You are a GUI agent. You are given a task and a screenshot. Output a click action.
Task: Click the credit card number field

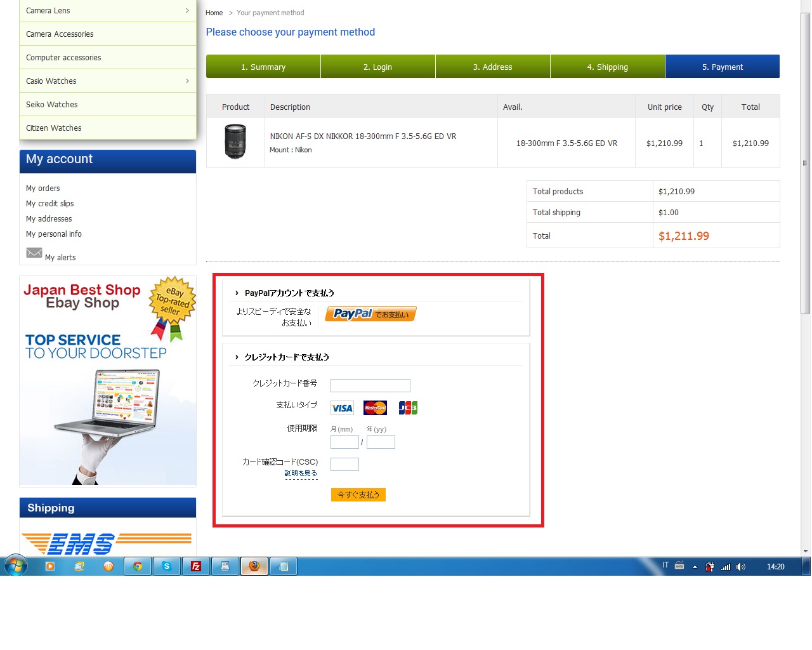(x=370, y=385)
